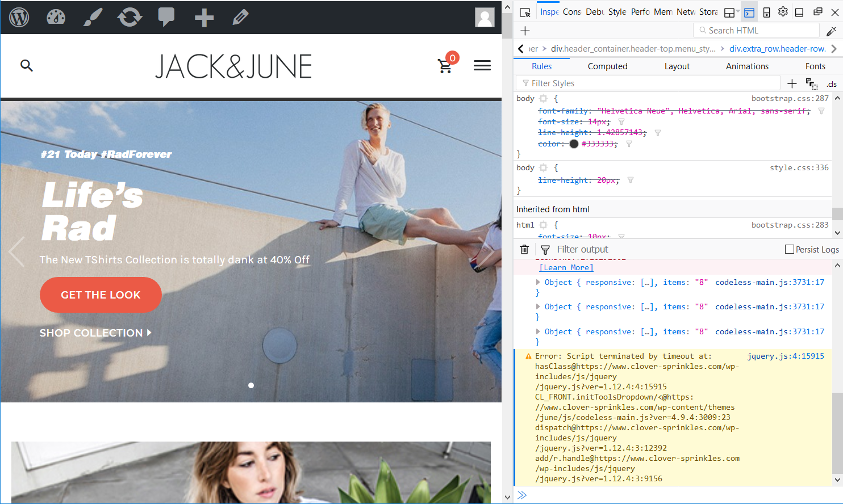Highlight elements matching bootstrap.css:287 body selector
This screenshot has height=504, width=843.
544,99
